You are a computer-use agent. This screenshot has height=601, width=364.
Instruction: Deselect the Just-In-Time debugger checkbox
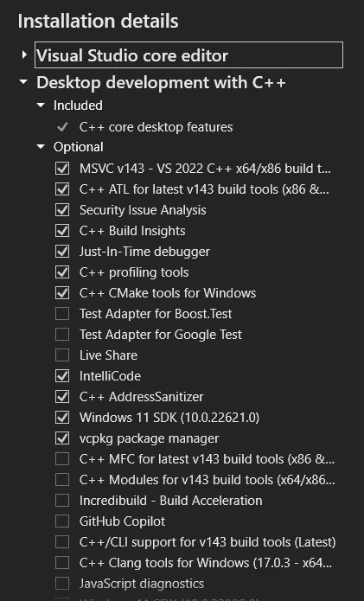(62, 252)
